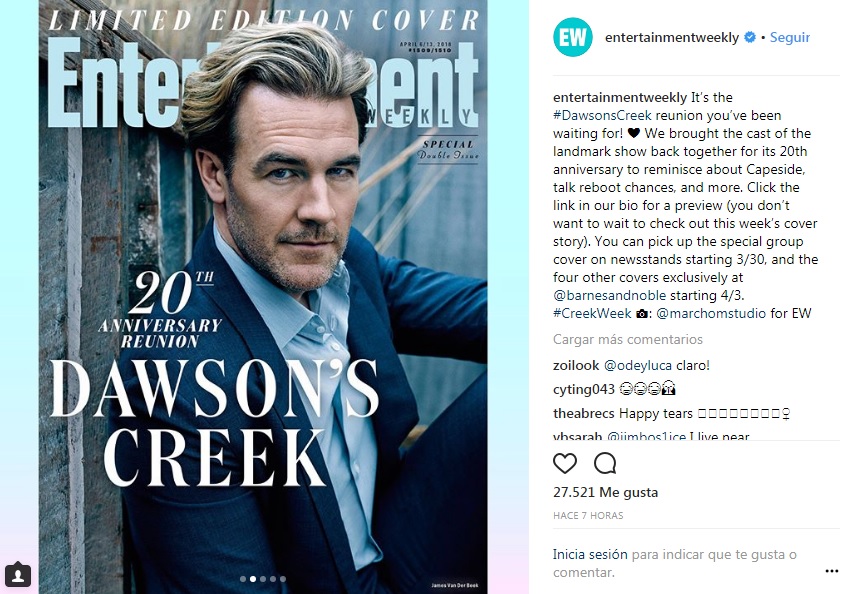Expand Cargar más comentarios
This screenshot has height=594, width=844.
click(x=628, y=340)
